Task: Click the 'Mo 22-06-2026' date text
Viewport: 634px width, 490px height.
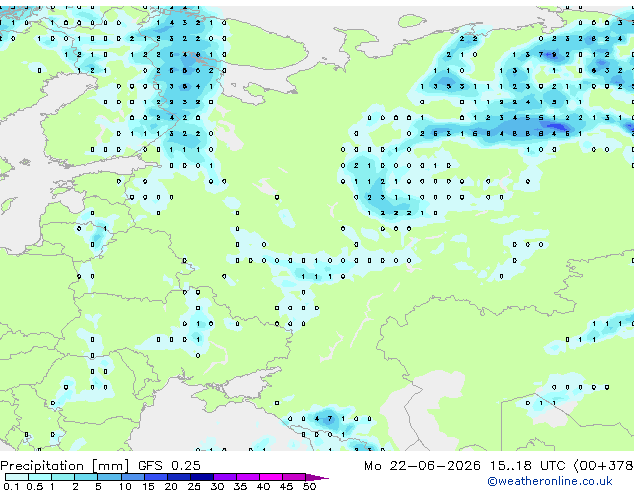Action: point(423,466)
